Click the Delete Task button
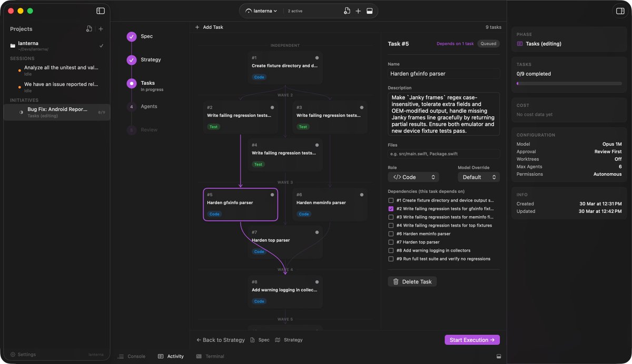Viewport: 632px width, 364px height. [x=412, y=281]
